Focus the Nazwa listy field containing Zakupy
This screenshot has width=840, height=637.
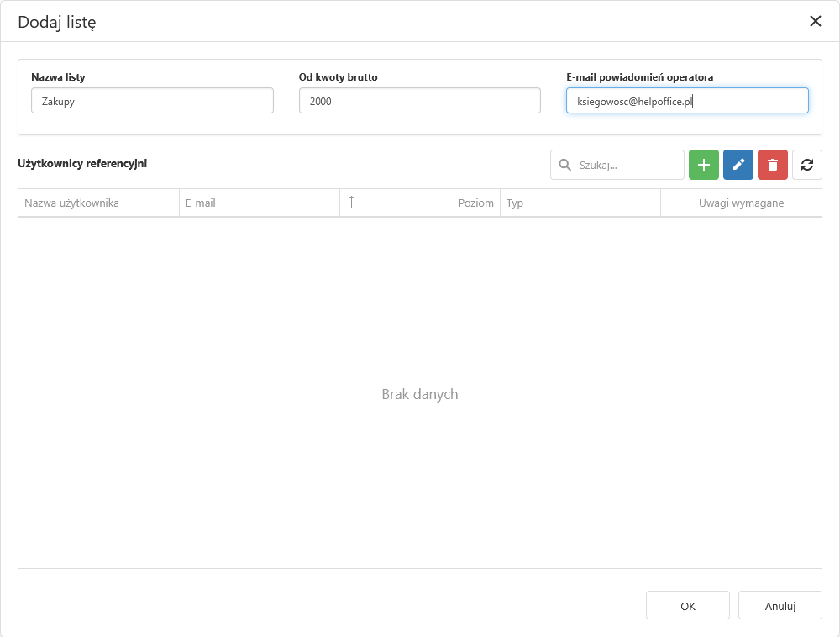152,101
